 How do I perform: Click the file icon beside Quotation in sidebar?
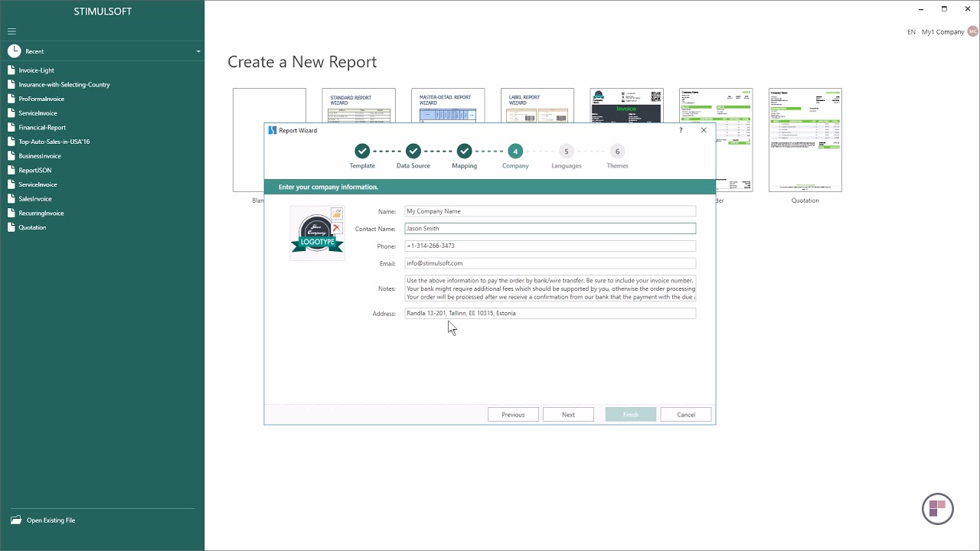(11, 227)
